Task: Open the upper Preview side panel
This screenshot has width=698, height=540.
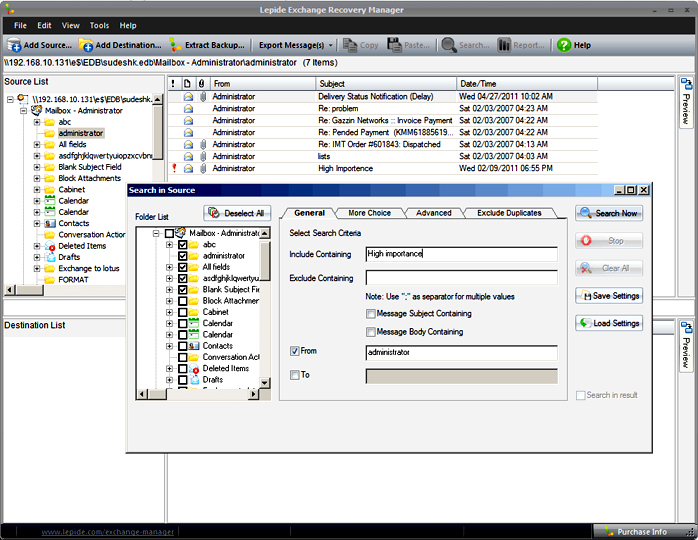Action: [686, 103]
